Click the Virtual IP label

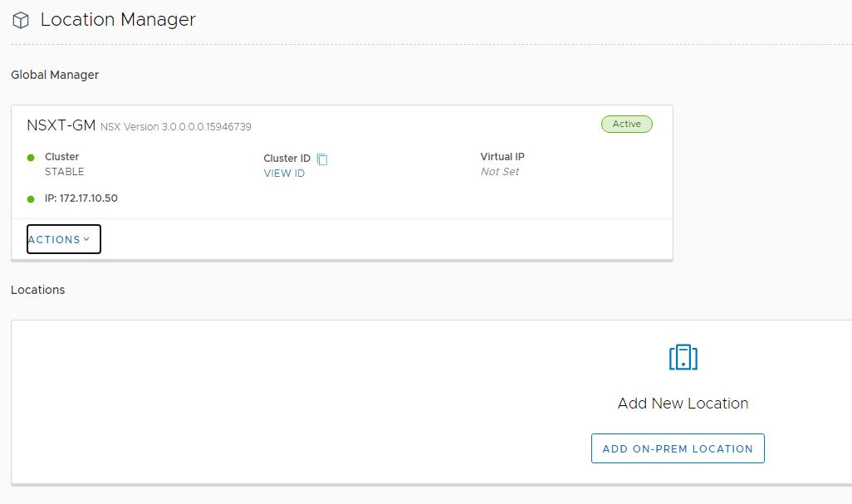pyautogui.click(x=502, y=157)
